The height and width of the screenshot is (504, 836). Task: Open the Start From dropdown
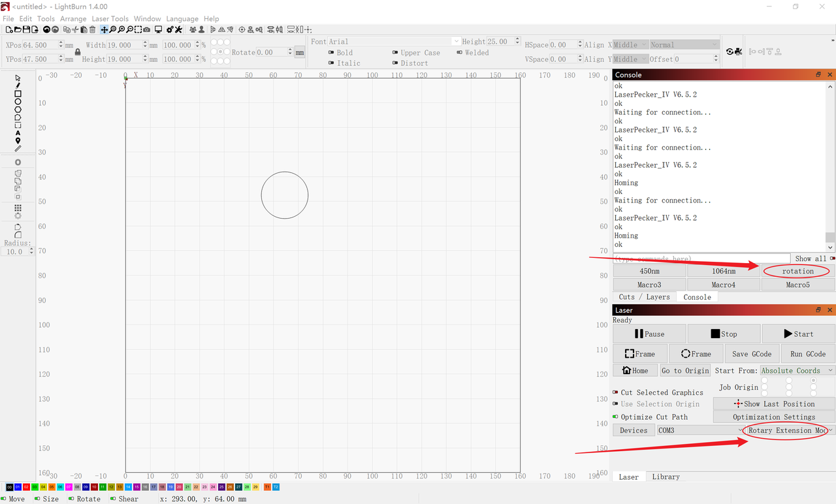click(797, 371)
